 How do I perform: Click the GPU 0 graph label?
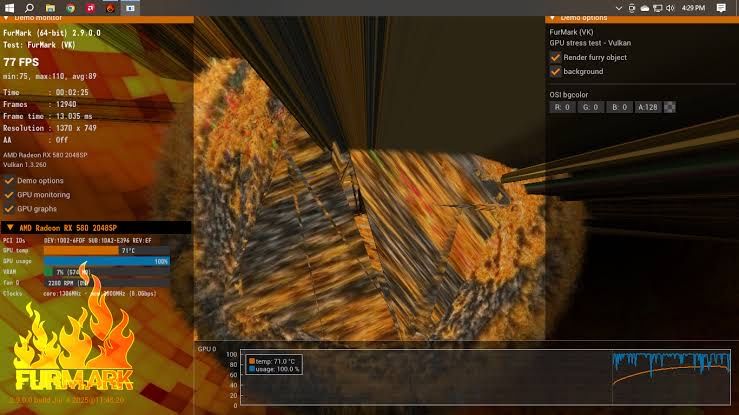tap(207, 349)
